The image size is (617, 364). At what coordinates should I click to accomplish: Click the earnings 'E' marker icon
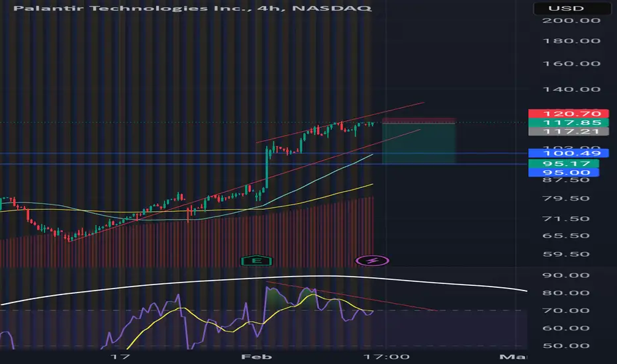coord(256,261)
